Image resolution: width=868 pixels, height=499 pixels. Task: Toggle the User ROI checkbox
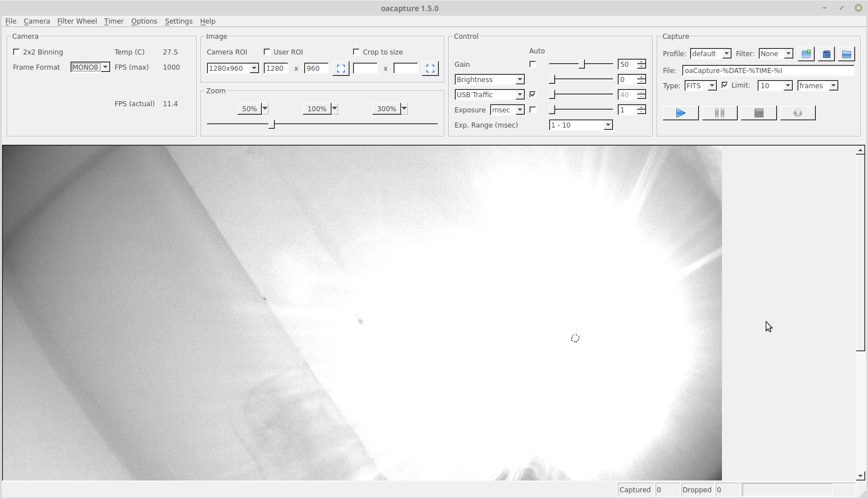point(267,52)
